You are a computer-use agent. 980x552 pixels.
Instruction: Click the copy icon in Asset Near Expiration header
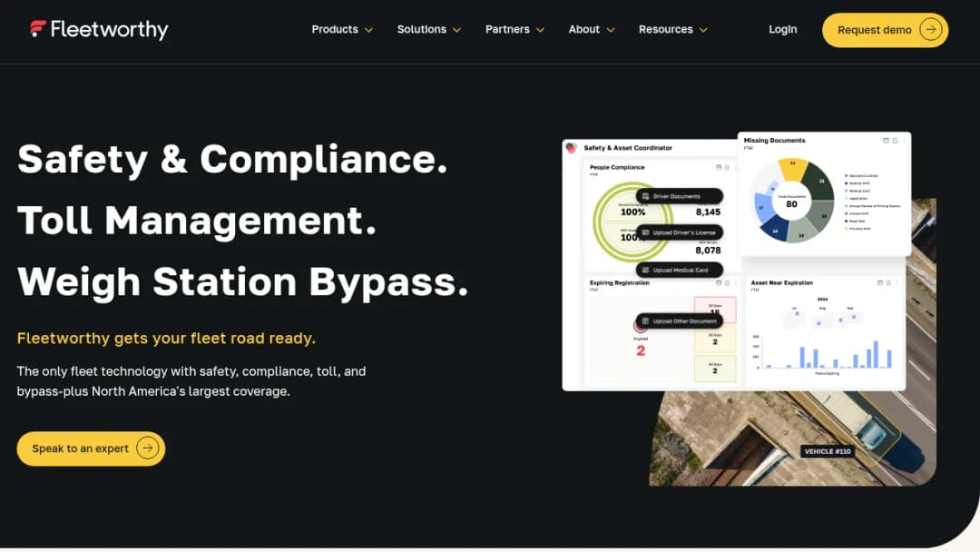click(888, 283)
